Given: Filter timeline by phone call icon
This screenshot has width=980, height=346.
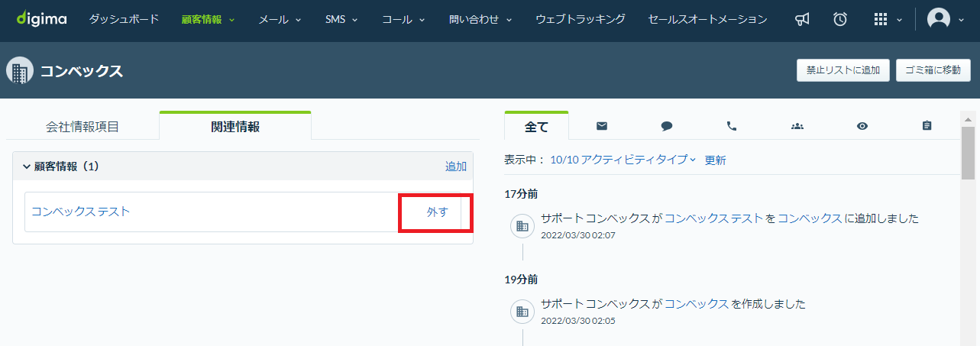Looking at the screenshot, I should (732, 126).
